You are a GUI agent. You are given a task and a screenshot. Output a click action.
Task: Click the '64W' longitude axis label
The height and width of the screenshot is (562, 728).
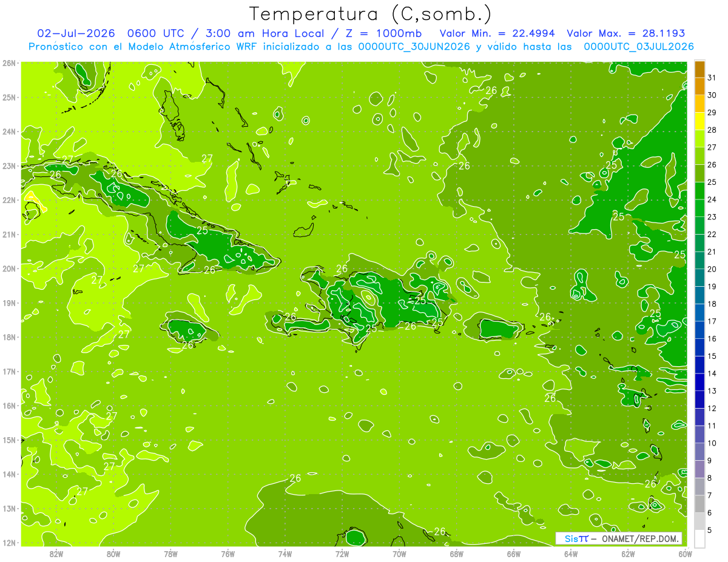[x=571, y=554]
